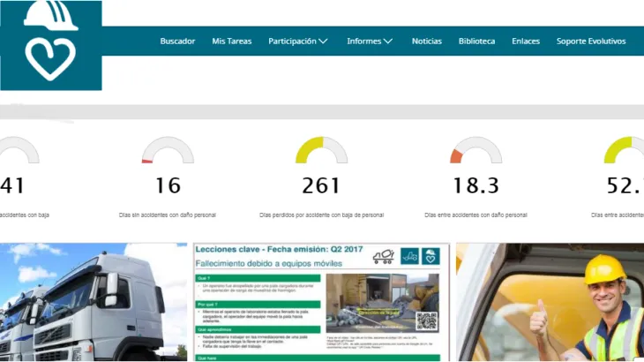Go to Mis Tareas
This screenshot has height=362, width=644.
(x=232, y=41)
